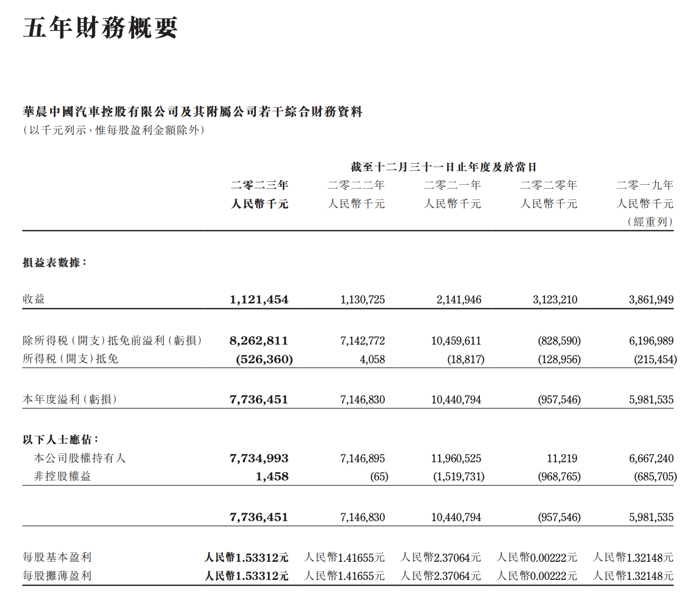700x600 pixels.
Task: Click row label 本公司股權持有人
Action: [x=80, y=458]
